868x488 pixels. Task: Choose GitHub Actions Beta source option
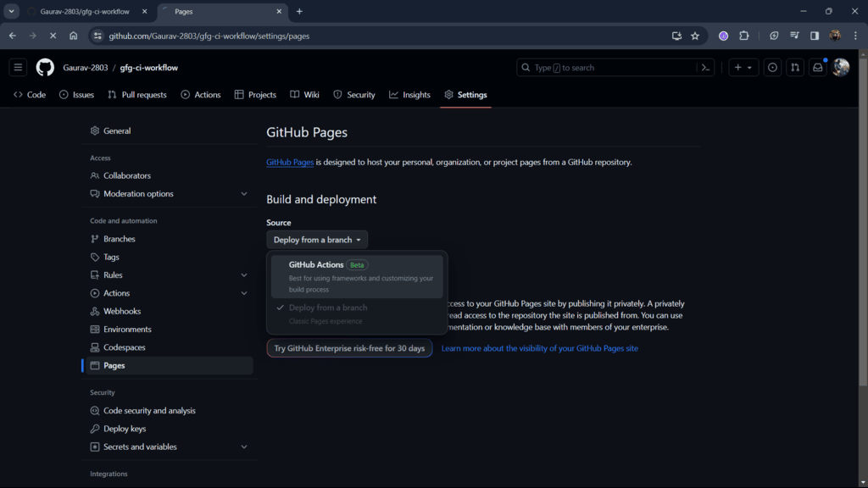[x=357, y=277]
